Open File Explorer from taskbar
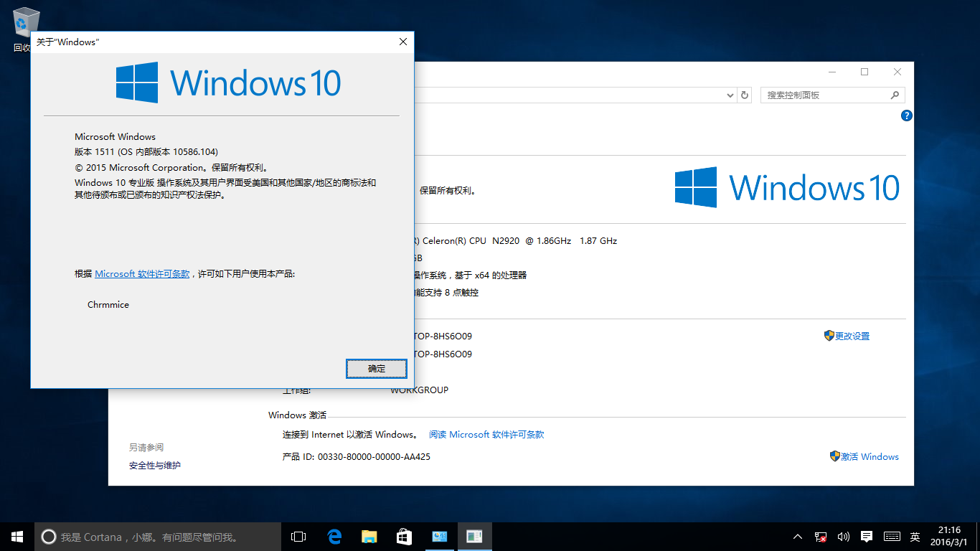Viewport: 980px width, 551px height. coord(369,537)
